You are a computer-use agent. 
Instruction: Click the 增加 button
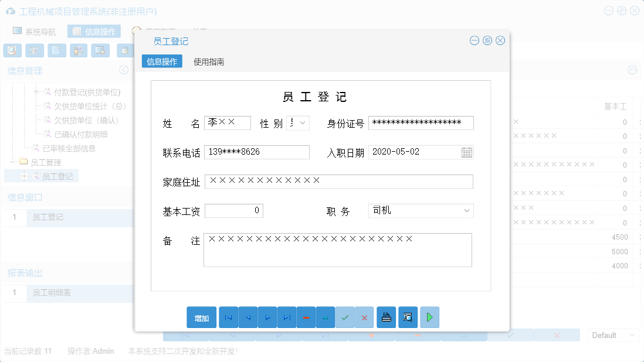(x=201, y=317)
